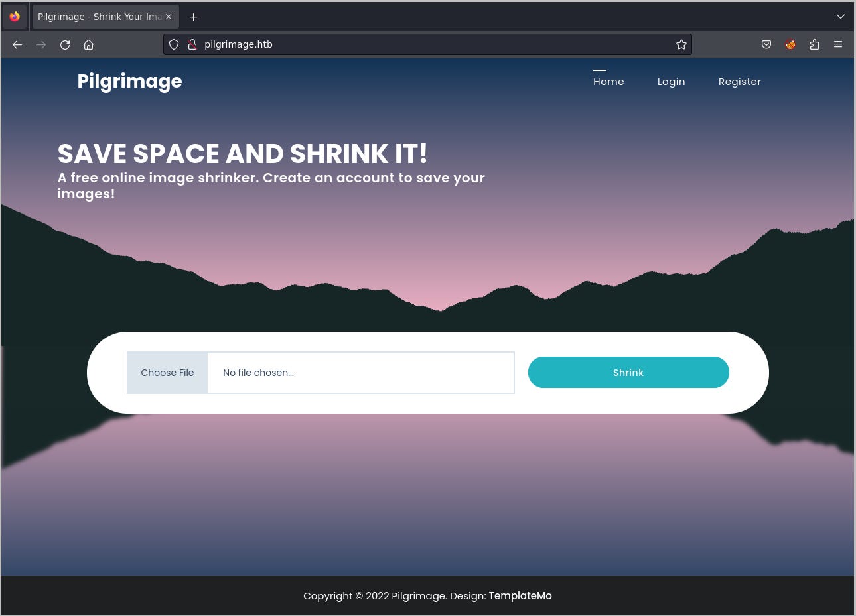The width and height of the screenshot is (856, 616).
Task: Go back with the back arrow
Action: 17,44
